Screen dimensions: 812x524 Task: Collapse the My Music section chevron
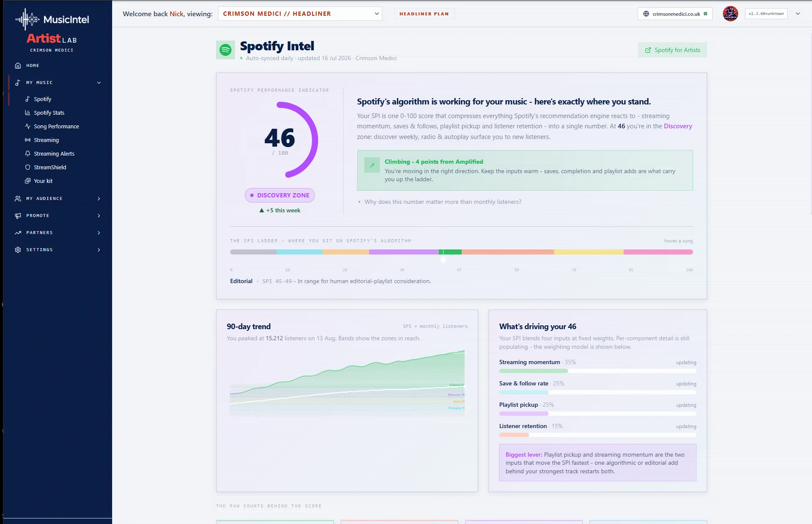tap(99, 83)
